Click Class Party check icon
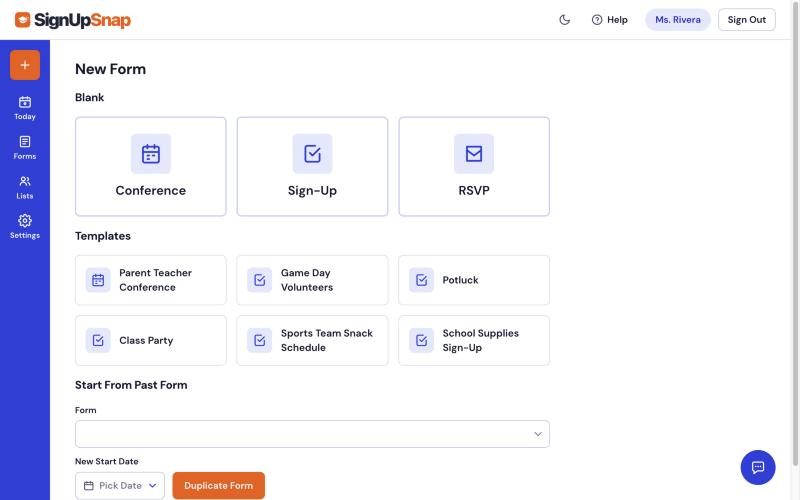Screen dimensions: 800x500 click(x=98, y=340)
